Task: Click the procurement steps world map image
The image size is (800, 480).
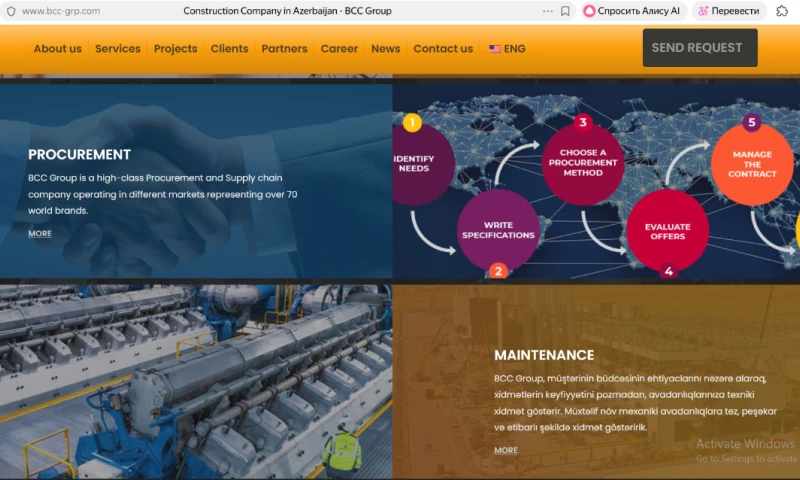Action: tap(596, 181)
